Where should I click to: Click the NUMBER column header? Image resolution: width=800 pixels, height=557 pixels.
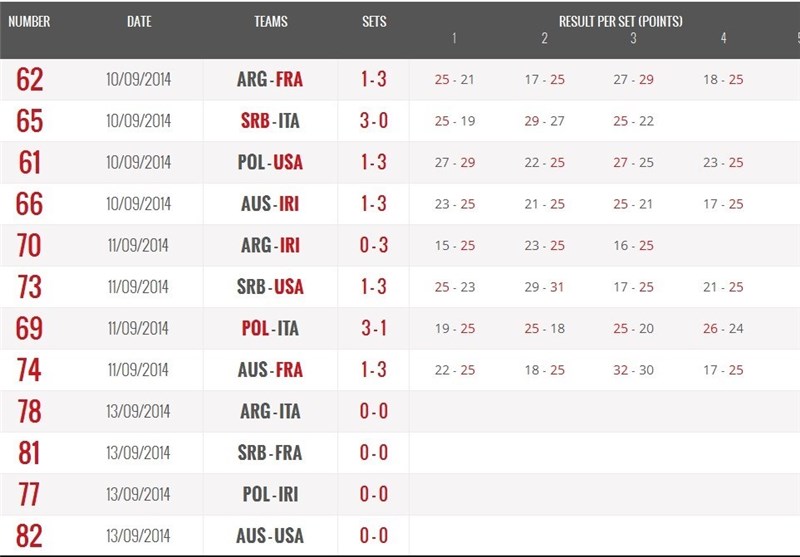click(x=29, y=21)
